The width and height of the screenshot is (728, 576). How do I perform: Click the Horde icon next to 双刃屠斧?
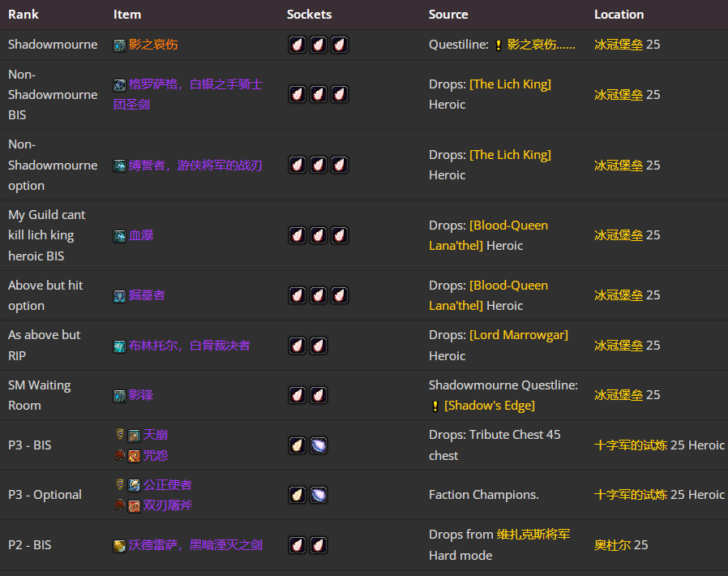coord(119,505)
